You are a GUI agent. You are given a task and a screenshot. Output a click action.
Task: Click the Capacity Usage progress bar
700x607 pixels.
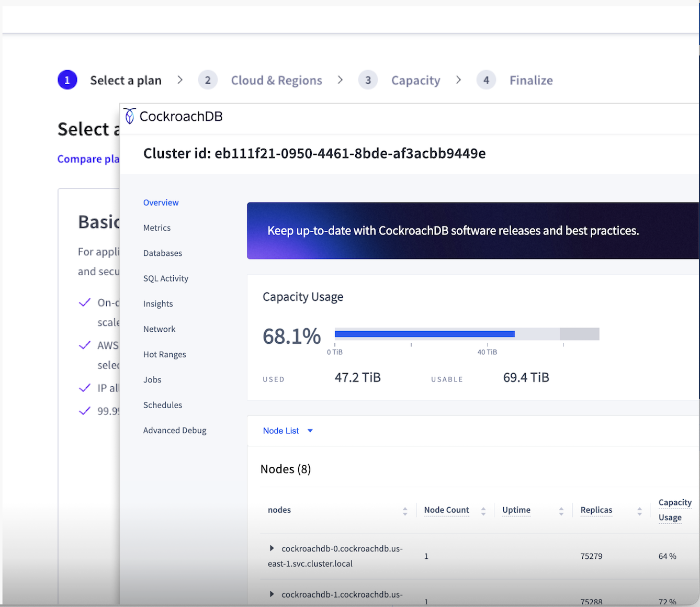tap(467, 334)
